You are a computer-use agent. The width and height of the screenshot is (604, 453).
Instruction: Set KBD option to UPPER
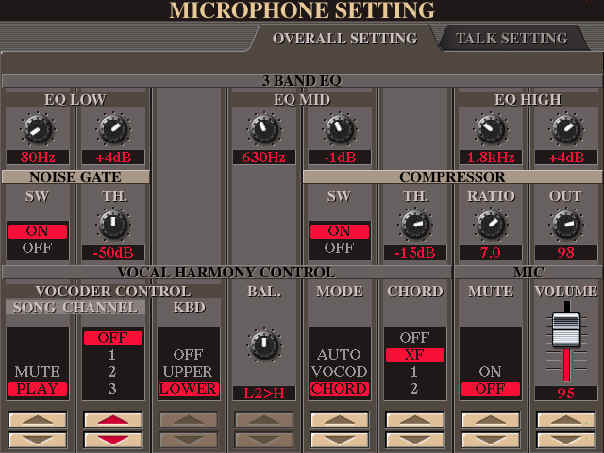click(188, 372)
